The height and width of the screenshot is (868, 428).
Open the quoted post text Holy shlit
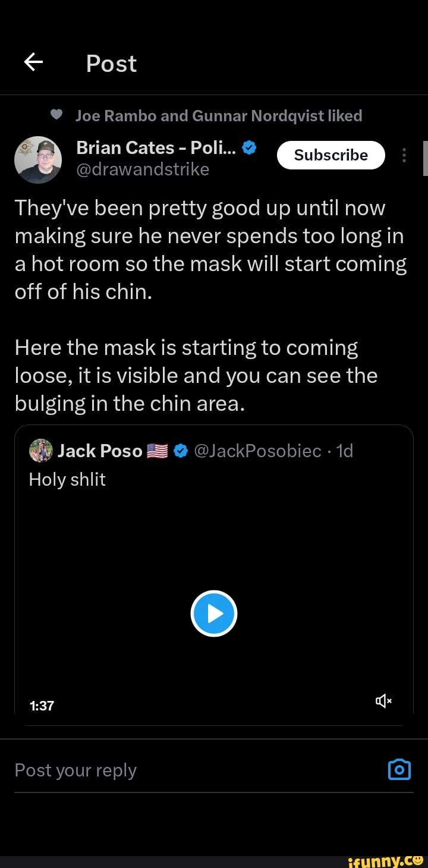(67, 479)
